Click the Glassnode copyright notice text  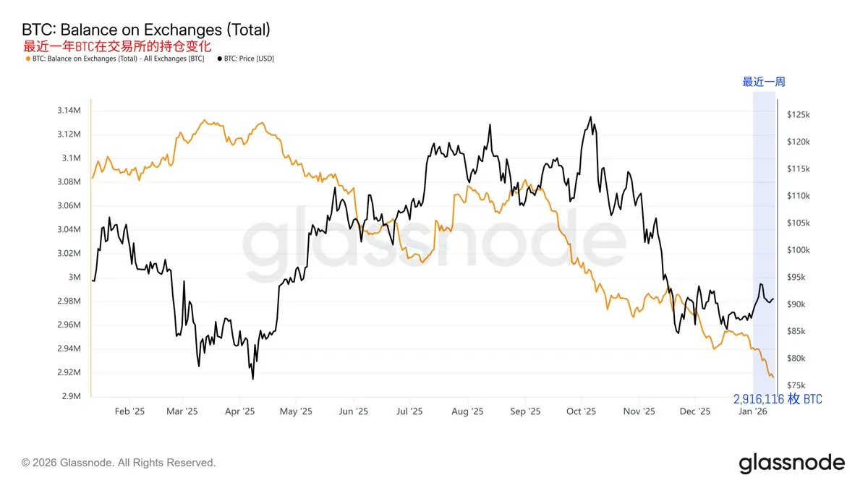[x=119, y=462]
